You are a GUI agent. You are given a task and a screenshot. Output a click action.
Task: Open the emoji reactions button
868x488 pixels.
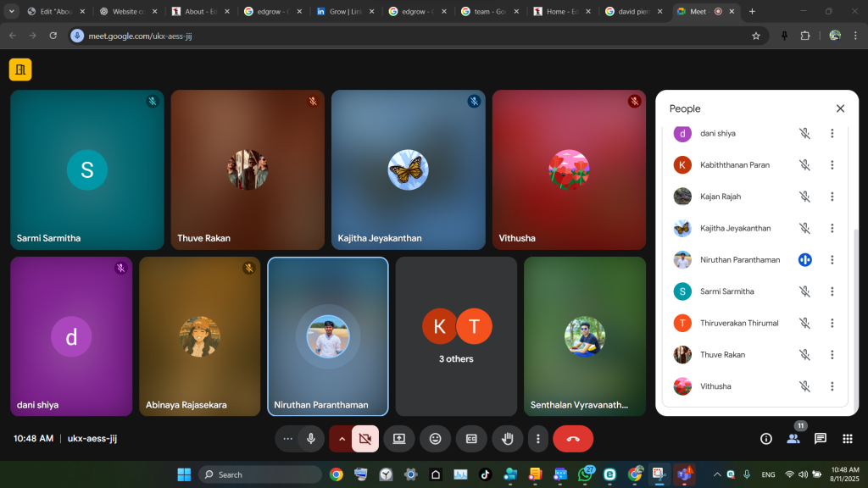point(435,439)
